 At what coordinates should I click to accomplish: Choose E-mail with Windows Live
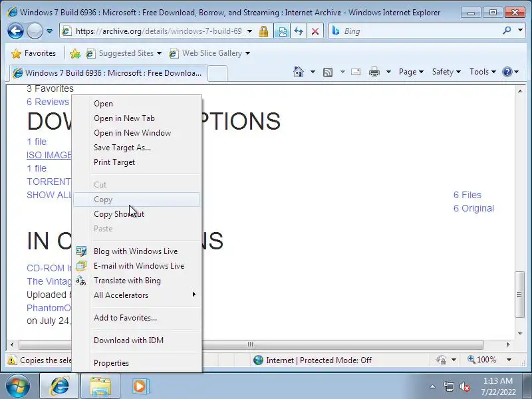point(136,266)
